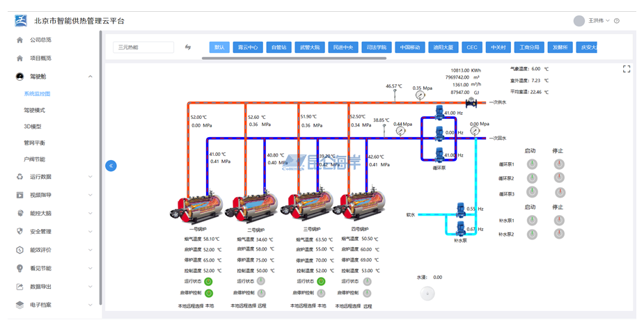
Task: Select the 管网平衡 menu item
Action: pos(34,143)
